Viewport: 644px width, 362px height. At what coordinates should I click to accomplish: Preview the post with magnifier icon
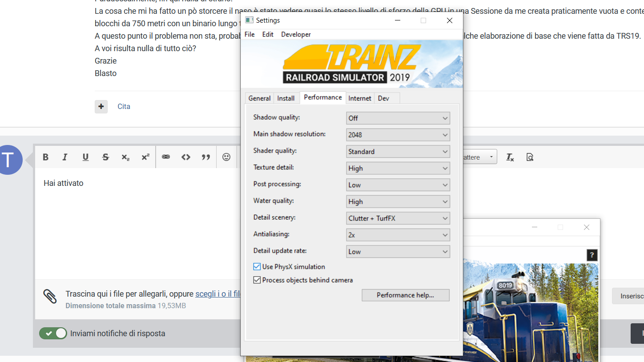(x=530, y=157)
